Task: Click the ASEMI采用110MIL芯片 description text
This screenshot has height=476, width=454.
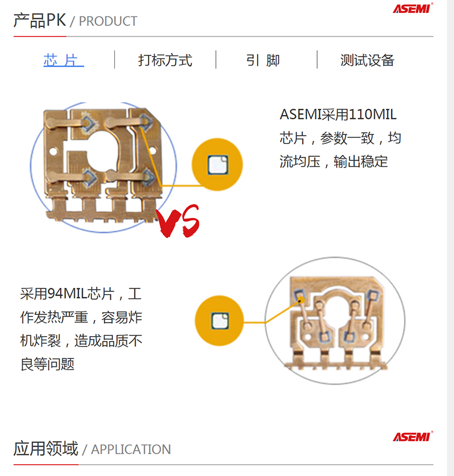Action: point(341,138)
